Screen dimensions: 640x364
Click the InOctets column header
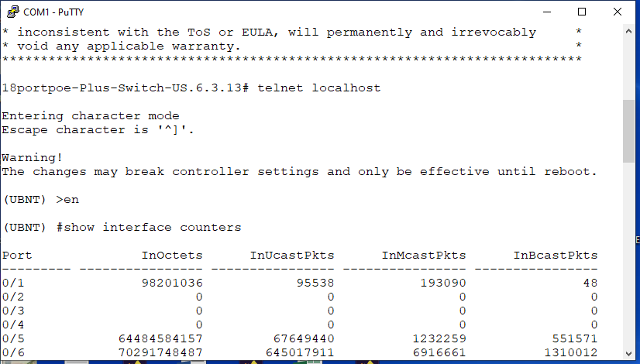pyautogui.click(x=172, y=256)
